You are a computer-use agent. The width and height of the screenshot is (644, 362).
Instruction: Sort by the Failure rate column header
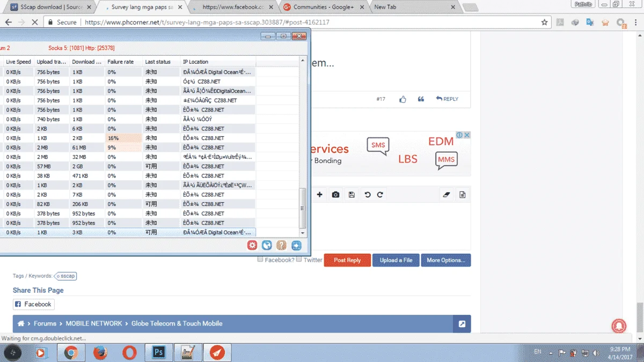[123, 62]
